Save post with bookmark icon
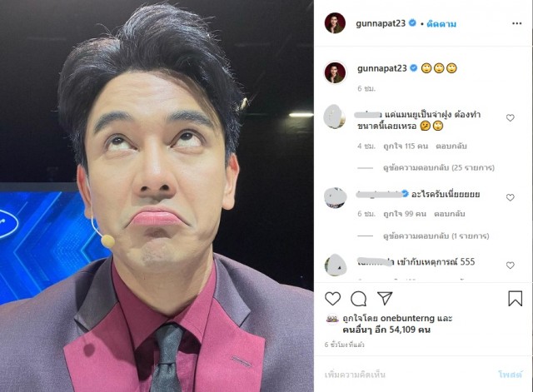The image size is (533, 392). 515,298
